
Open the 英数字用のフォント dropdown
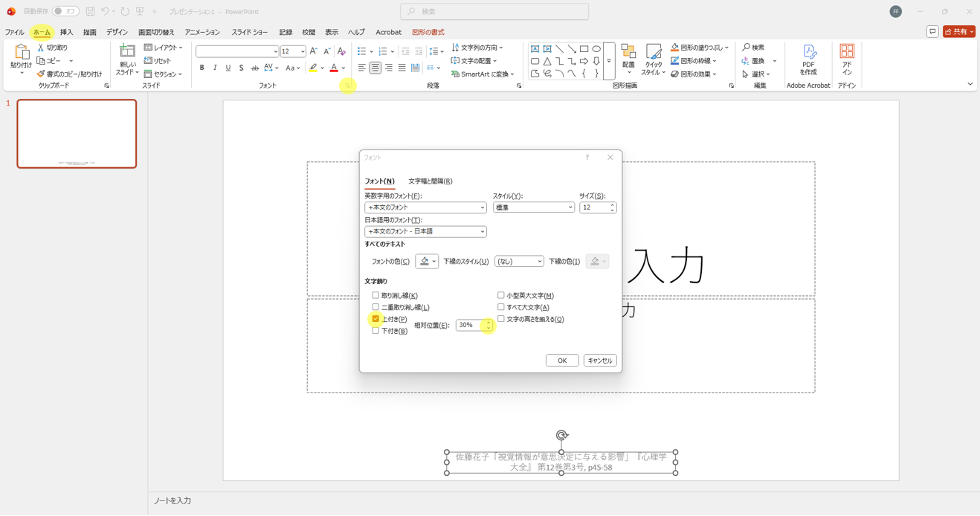pos(425,207)
